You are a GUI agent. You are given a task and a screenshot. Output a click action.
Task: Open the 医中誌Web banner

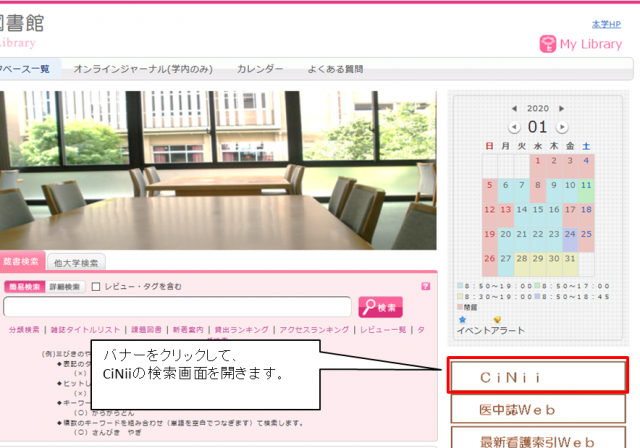click(x=539, y=409)
